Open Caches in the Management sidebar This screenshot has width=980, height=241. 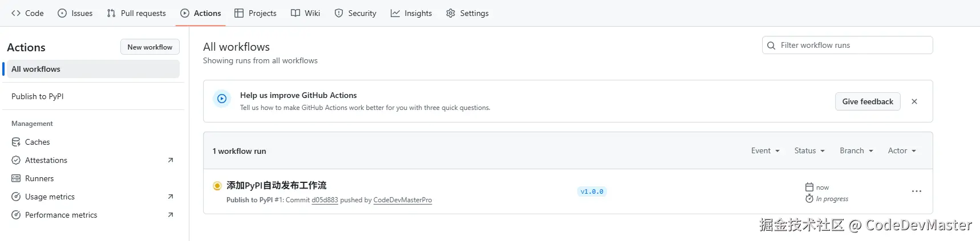pyautogui.click(x=37, y=142)
